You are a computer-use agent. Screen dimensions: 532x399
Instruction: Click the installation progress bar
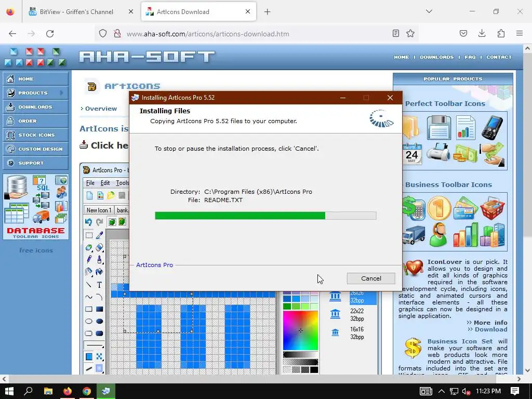[x=265, y=216]
